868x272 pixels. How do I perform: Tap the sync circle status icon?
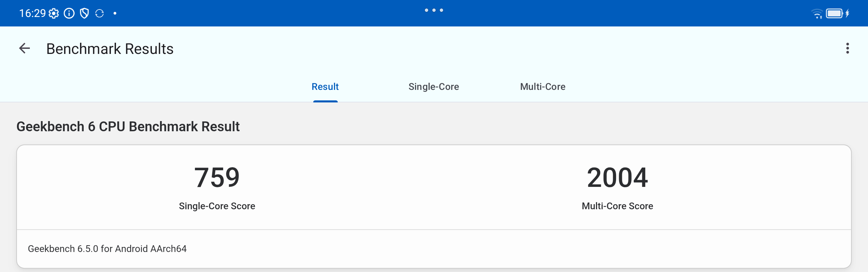tap(99, 14)
